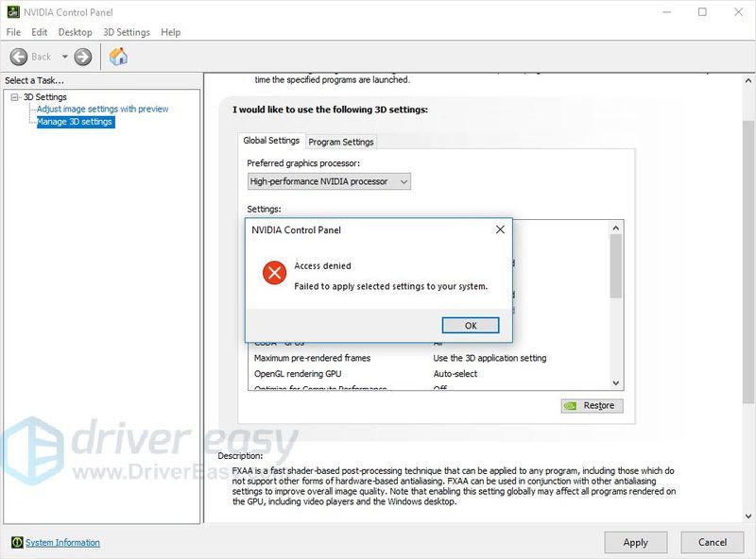
Task: Maximize the NVIDIA Control Panel window
Action: 702,12
